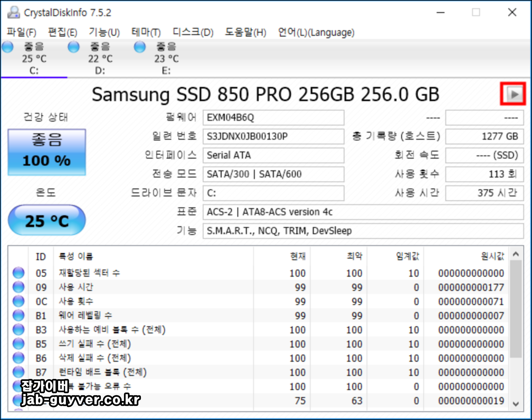This screenshot has width=532, height=420.
Task: Click the serial number field S3JDNX0JB00130P
Action: click(x=273, y=136)
